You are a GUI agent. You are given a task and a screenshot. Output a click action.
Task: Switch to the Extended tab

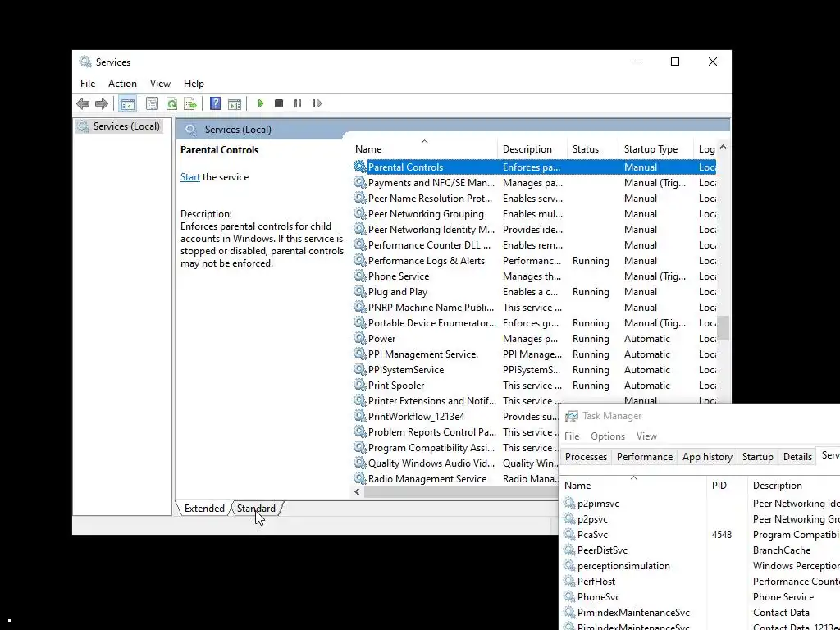(x=204, y=509)
